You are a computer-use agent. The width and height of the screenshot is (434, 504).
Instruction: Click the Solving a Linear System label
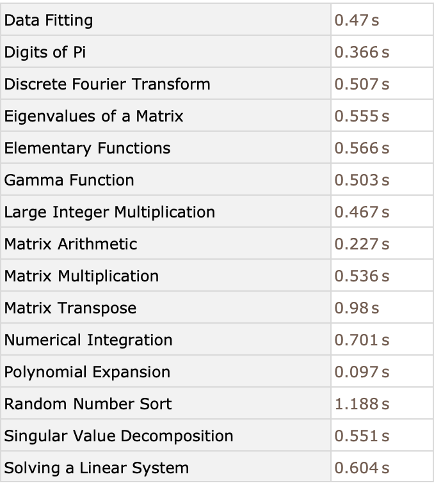point(96,468)
